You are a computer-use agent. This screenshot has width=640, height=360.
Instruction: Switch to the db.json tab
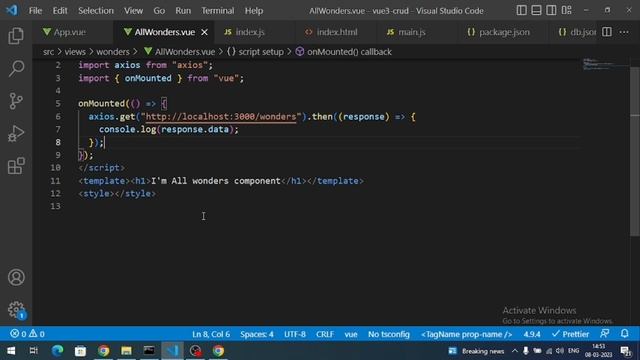573,32
